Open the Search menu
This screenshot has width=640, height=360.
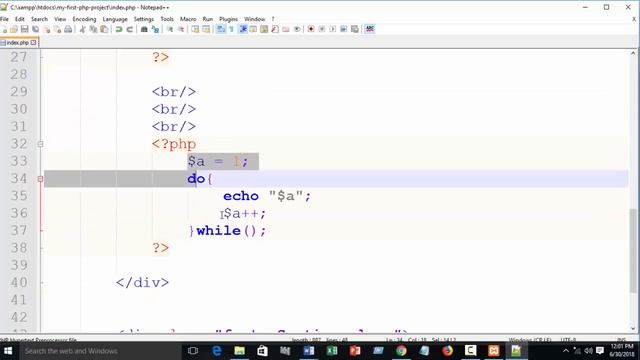click(39, 19)
